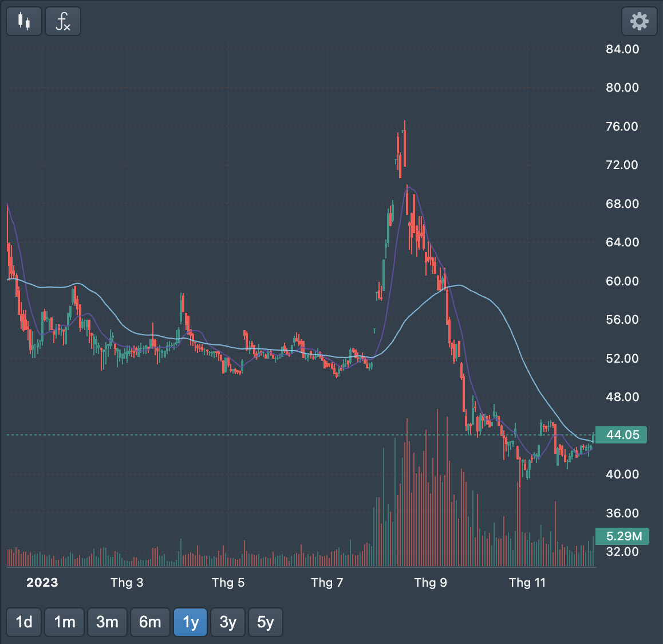This screenshot has height=644, width=663.
Task: Expand chart to 5y range
Action: click(x=265, y=622)
